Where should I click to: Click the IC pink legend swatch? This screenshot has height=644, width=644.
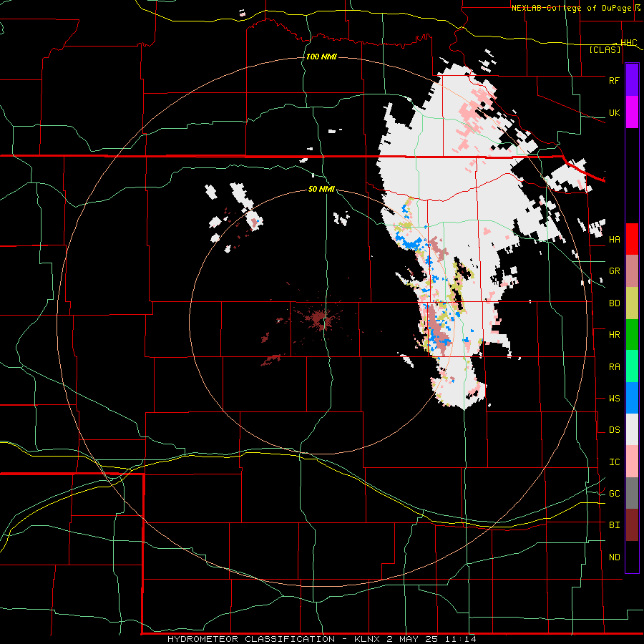632,462
